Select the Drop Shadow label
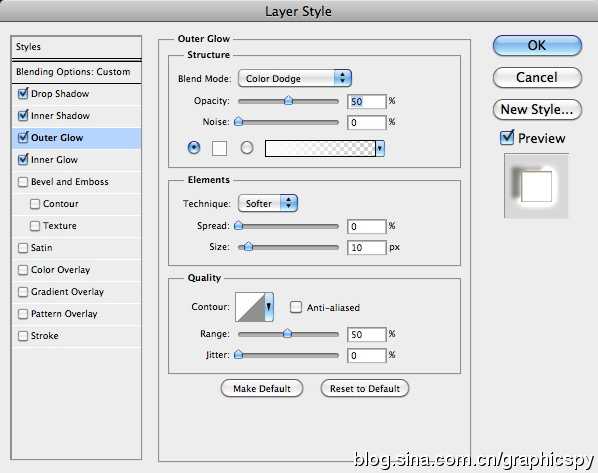This screenshot has height=473, width=598. pos(60,93)
